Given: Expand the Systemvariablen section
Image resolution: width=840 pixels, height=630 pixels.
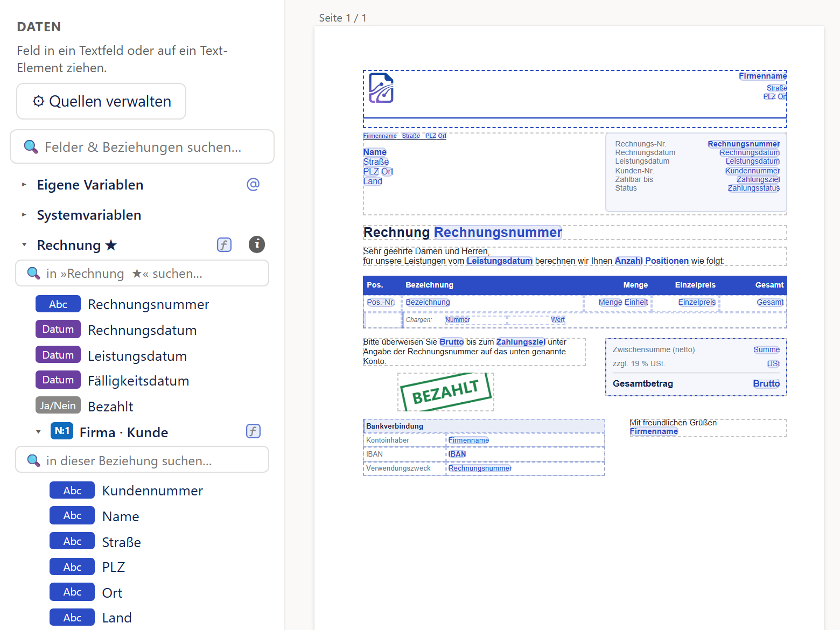Looking at the screenshot, I should click(x=24, y=215).
